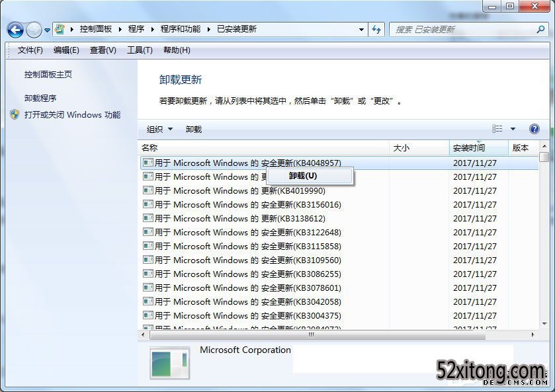This screenshot has height=392, width=555.
Task: Click 程序 in the address breadcrumb
Action: click(136, 29)
